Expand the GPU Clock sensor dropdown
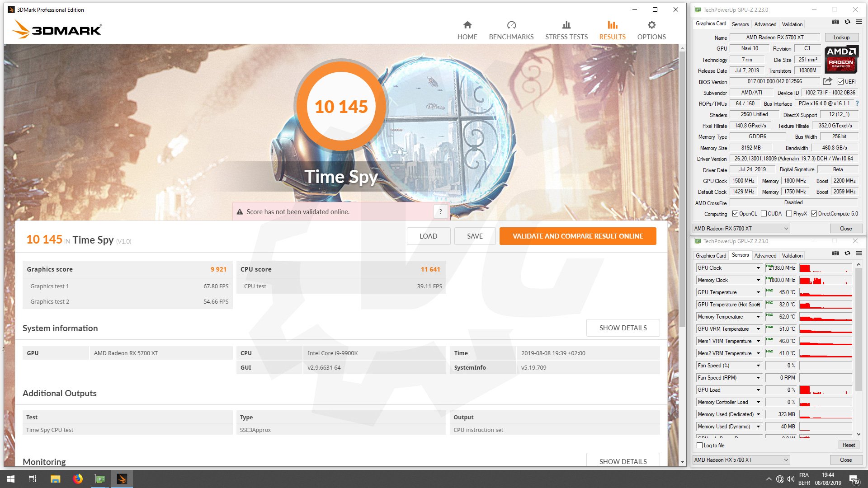Screen dimensions: 868x488 [x=758, y=268]
